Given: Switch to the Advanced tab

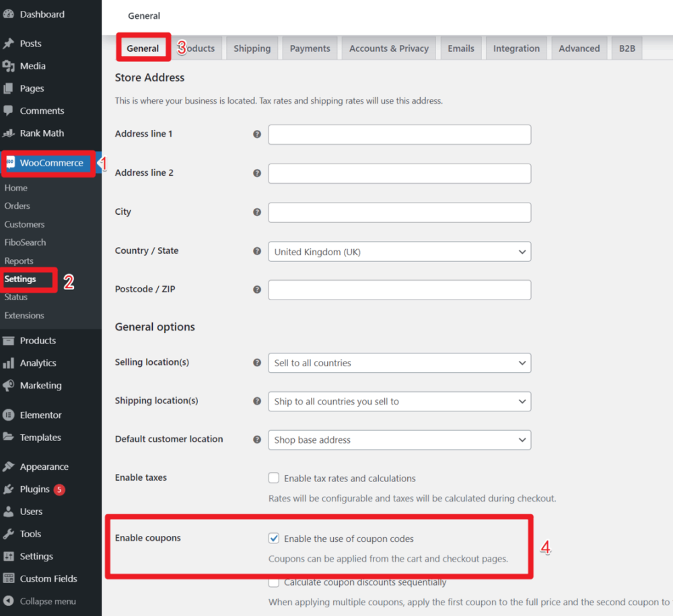Looking at the screenshot, I should (579, 48).
